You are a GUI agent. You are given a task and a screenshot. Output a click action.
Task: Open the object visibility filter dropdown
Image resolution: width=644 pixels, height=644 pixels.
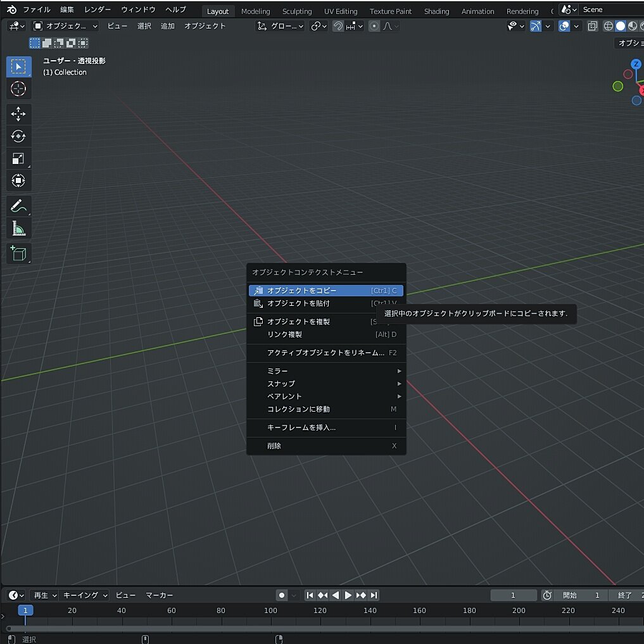point(516,27)
